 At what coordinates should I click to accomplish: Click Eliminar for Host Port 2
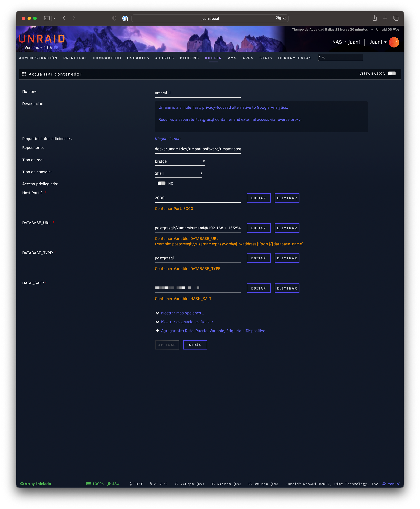(287, 198)
